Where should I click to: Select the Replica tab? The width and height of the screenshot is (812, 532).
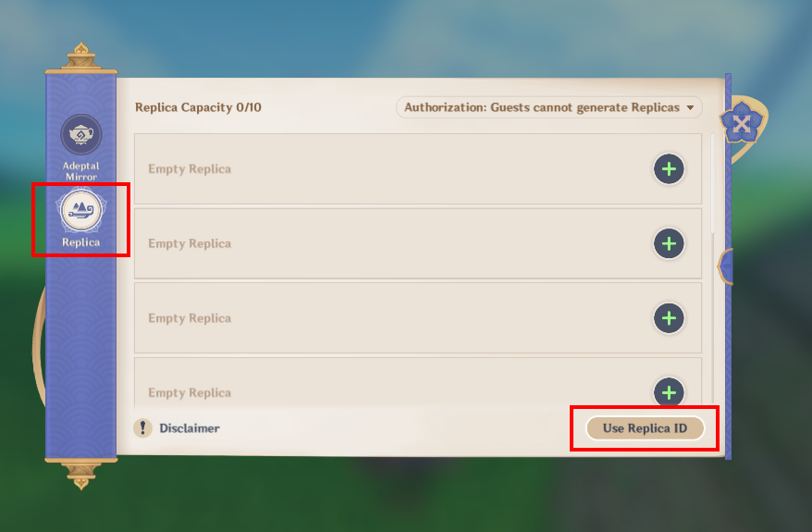(81, 218)
